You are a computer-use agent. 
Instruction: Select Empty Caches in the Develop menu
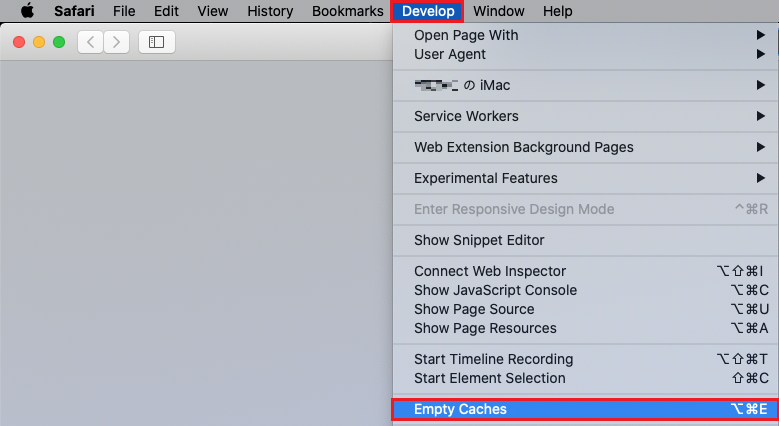click(x=586, y=409)
